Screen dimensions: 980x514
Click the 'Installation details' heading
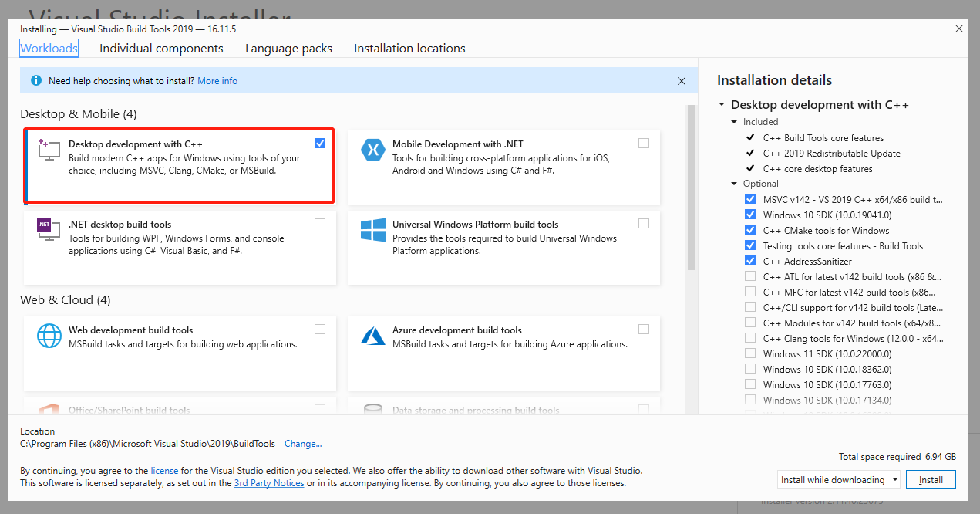[774, 80]
